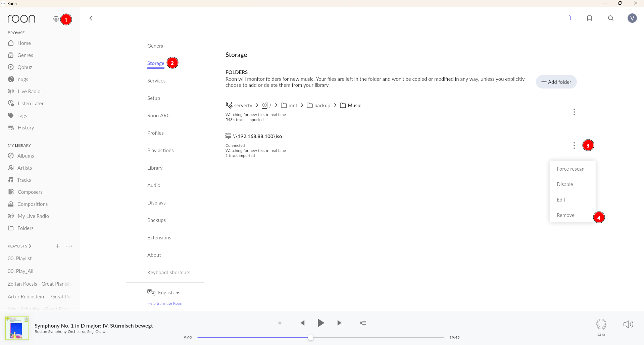Viewport: 644px width, 345px height.
Task: Open the English language dropdown
Action: tap(168, 293)
